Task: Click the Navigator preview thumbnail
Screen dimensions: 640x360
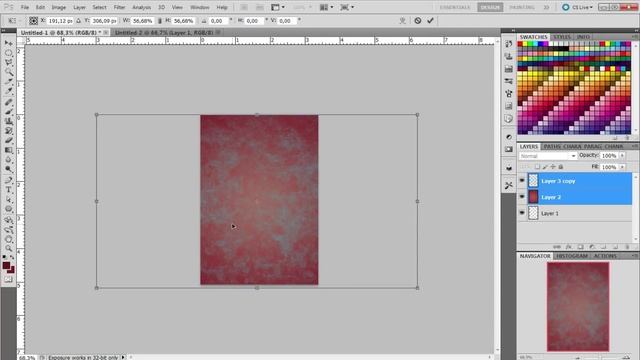Action: pos(578,307)
